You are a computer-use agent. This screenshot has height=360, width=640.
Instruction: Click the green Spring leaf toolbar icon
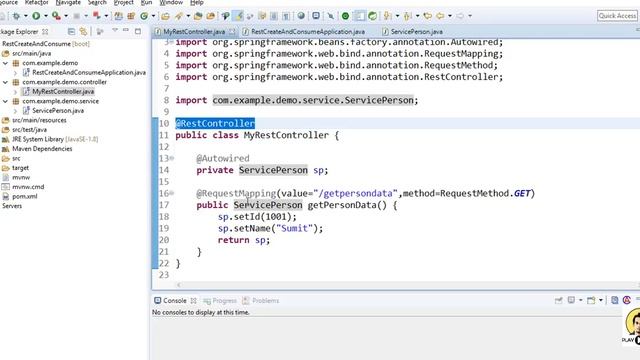pos(372,16)
